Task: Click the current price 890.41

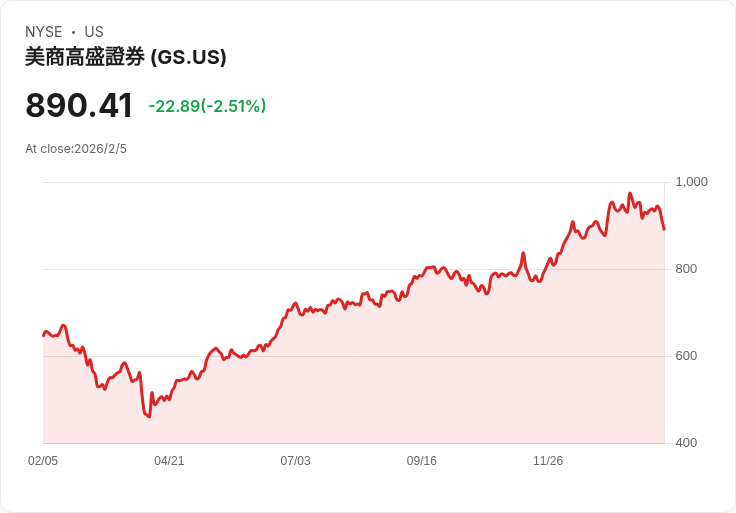Action: tap(79, 106)
